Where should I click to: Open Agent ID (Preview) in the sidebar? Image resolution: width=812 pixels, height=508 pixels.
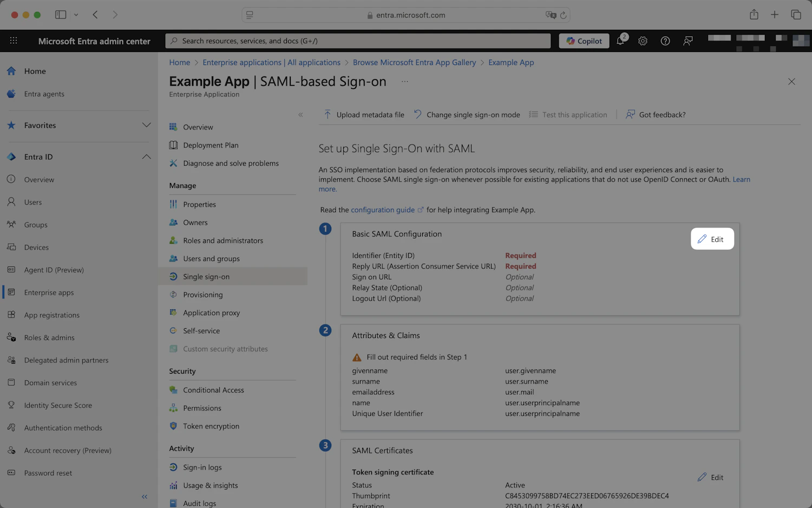point(54,270)
